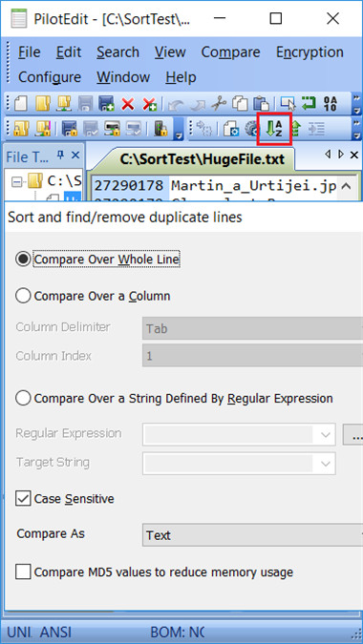Click the Sort A-Z toolbar icon
Viewport: 363px width, 644px height.
tap(274, 129)
